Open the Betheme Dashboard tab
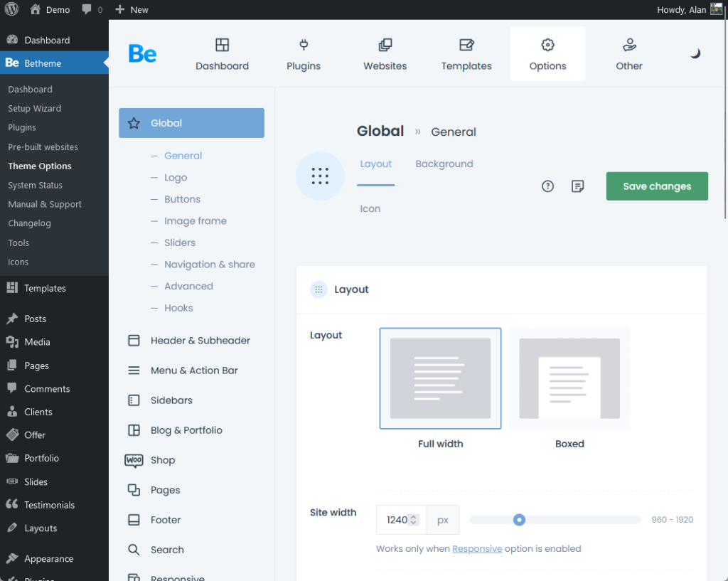728x581 pixels. (222, 54)
